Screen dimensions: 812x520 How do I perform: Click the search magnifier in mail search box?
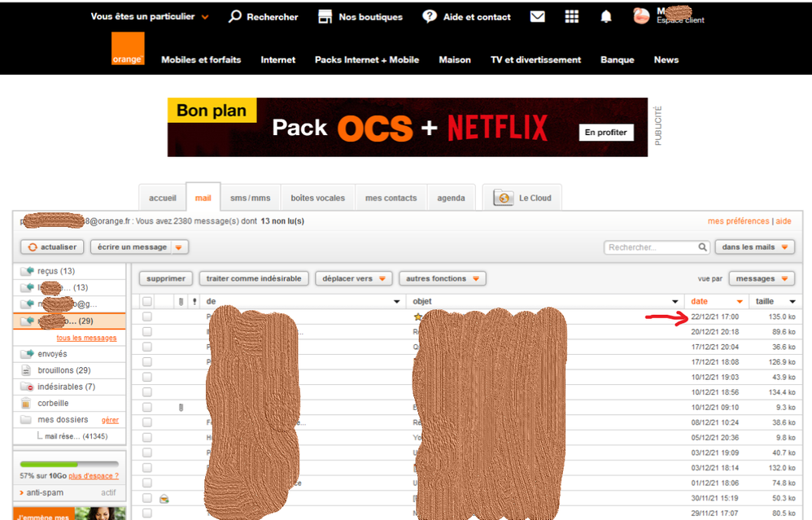point(703,247)
